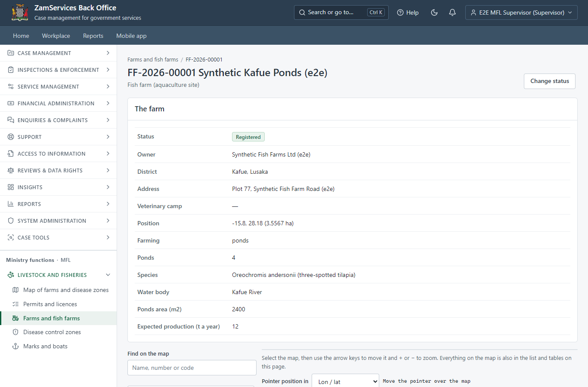Click the Service Management sliders icon
This screenshot has width=588, height=387.
click(11, 86)
